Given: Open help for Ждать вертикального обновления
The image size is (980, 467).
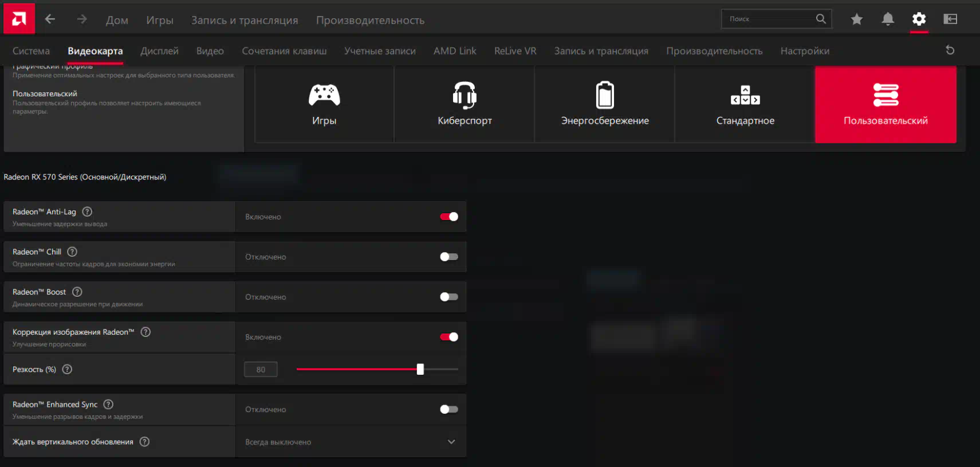Looking at the screenshot, I should [x=144, y=441].
